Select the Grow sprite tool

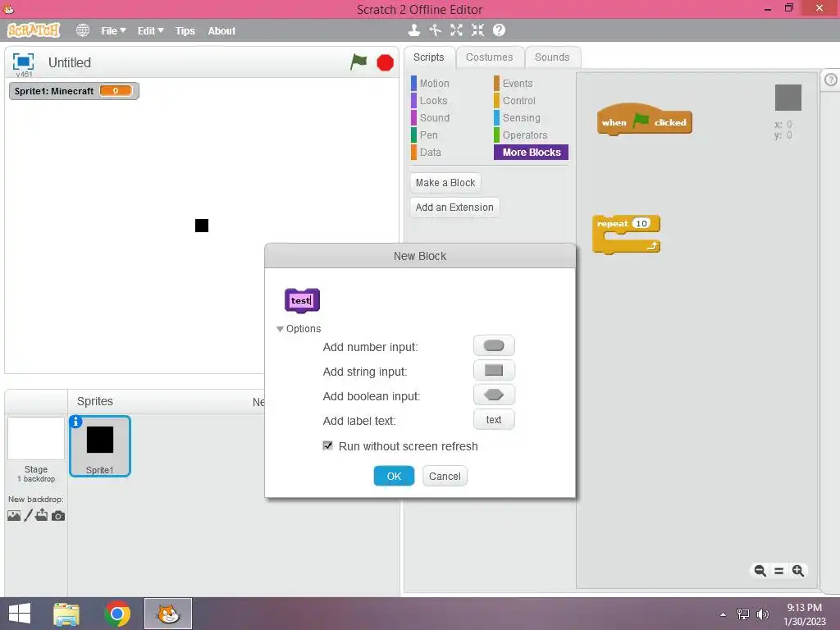456,30
